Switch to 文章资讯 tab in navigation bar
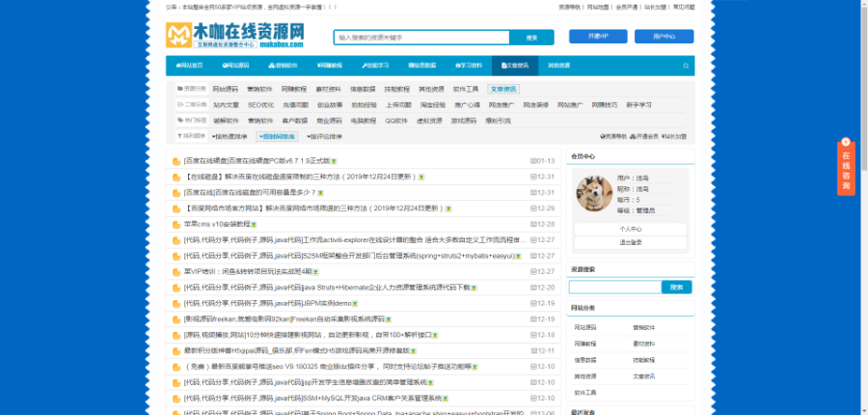The height and width of the screenshot is (415, 868). [x=514, y=66]
